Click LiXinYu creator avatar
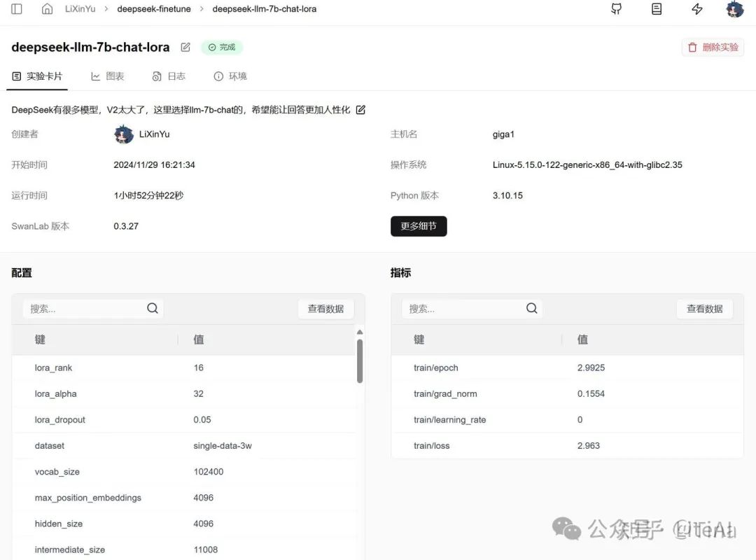The width and height of the screenshot is (756, 560). (x=123, y=134)
